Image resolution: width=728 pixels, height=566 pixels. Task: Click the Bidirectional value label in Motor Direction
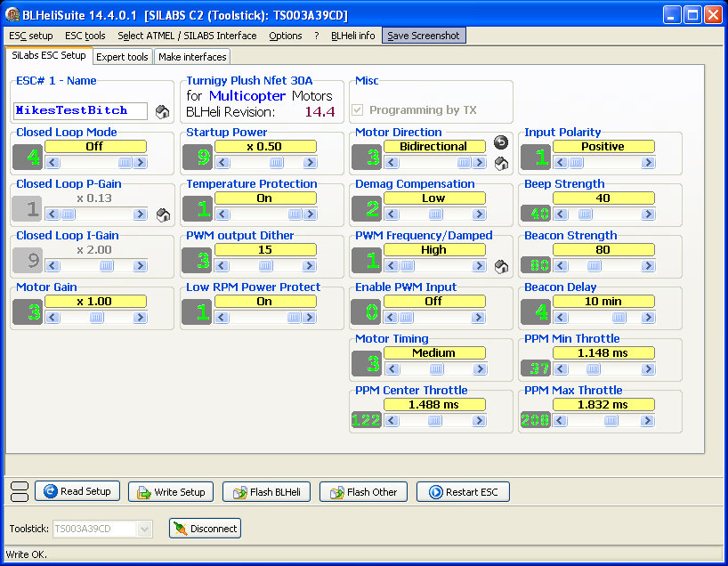[x=434, y=146]
